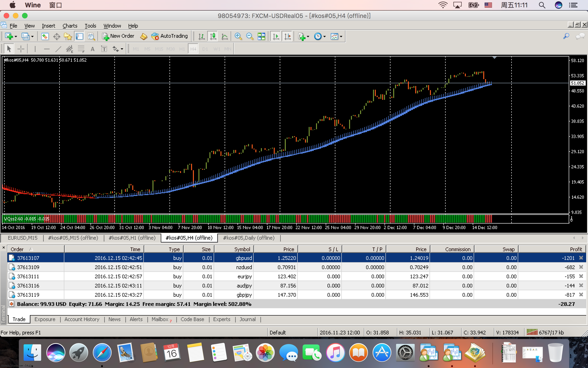This screenshot has height=368, width=588.
Task: Open the Market Watch window icon
Action: (x=45, y=37)
